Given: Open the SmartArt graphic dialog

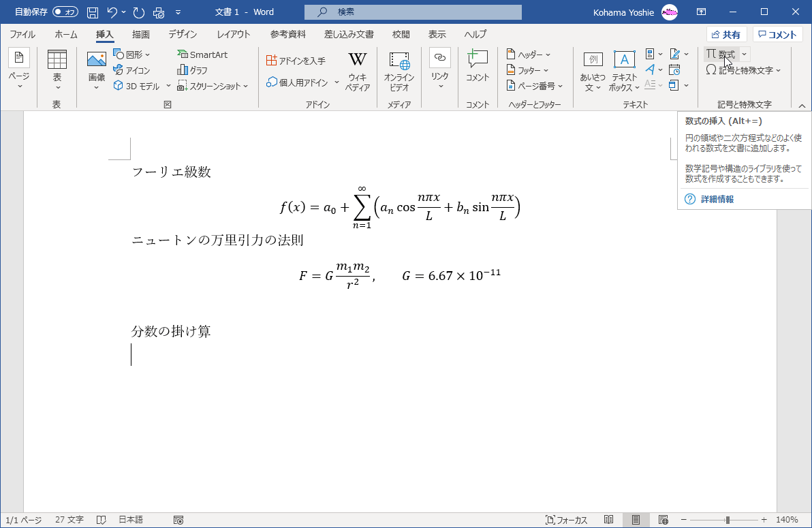Looking at the screenshot, I should pos(202,55).
